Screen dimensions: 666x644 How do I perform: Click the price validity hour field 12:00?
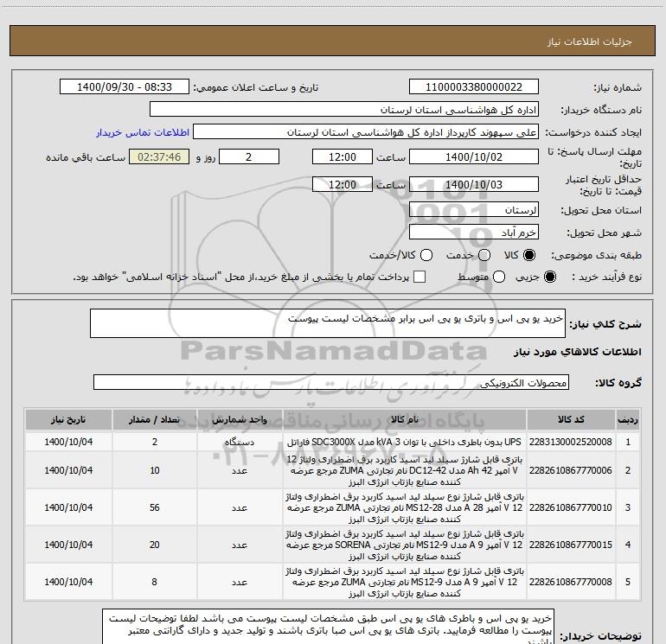[x=343, y=185]
